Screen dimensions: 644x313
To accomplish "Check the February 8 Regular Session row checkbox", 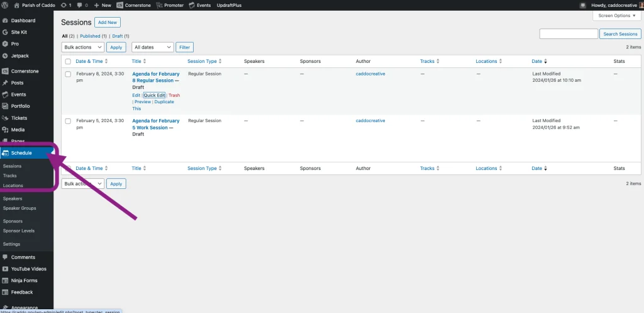I will [x=68, y=74].
